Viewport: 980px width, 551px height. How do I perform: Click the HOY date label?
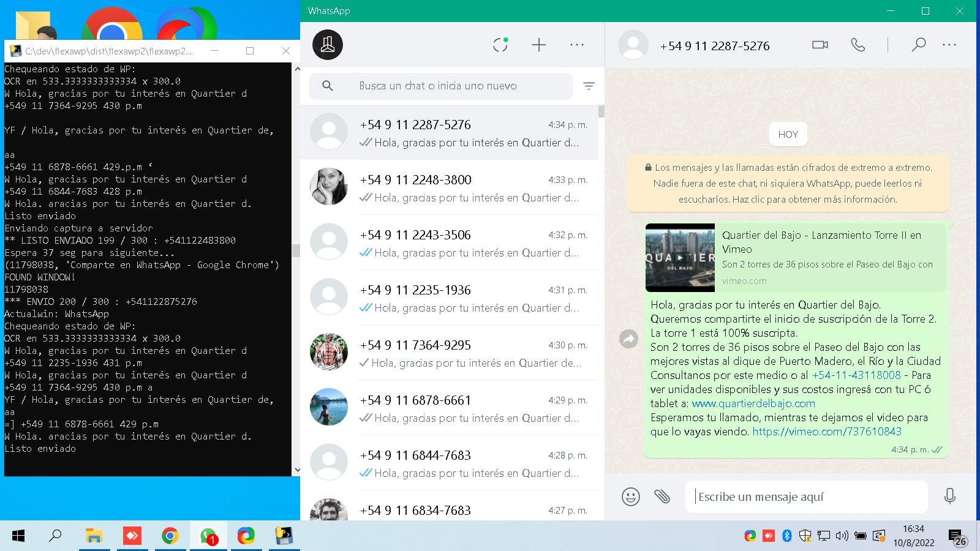[788, 135]
